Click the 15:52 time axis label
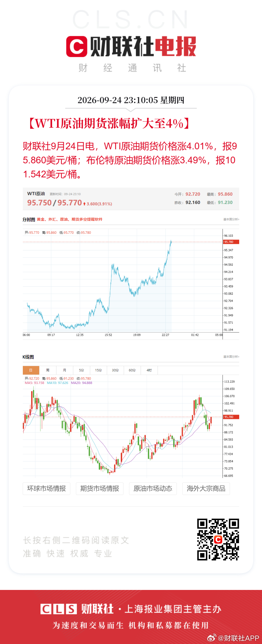The image size is (262, 644). (x=108, y=335)
